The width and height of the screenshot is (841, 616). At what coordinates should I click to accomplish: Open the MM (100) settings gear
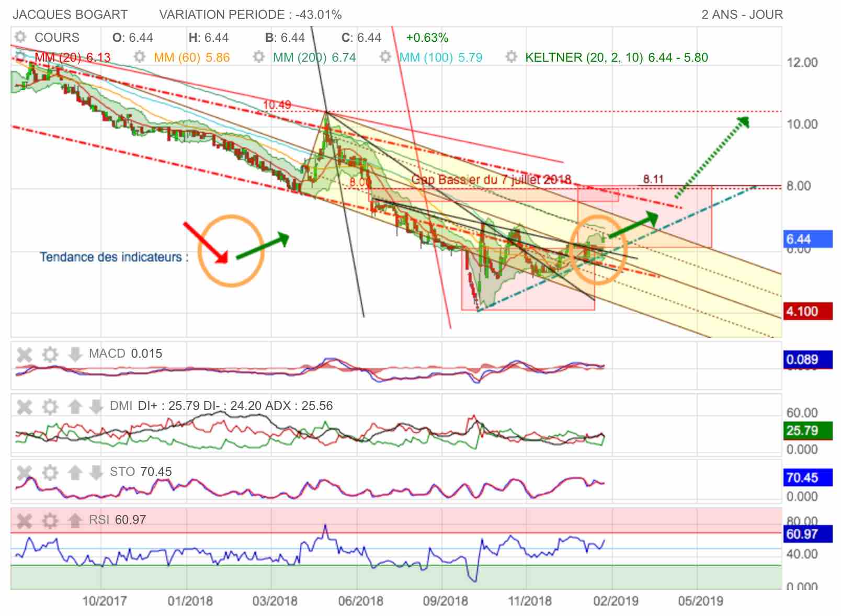click(x=385, y=56)
